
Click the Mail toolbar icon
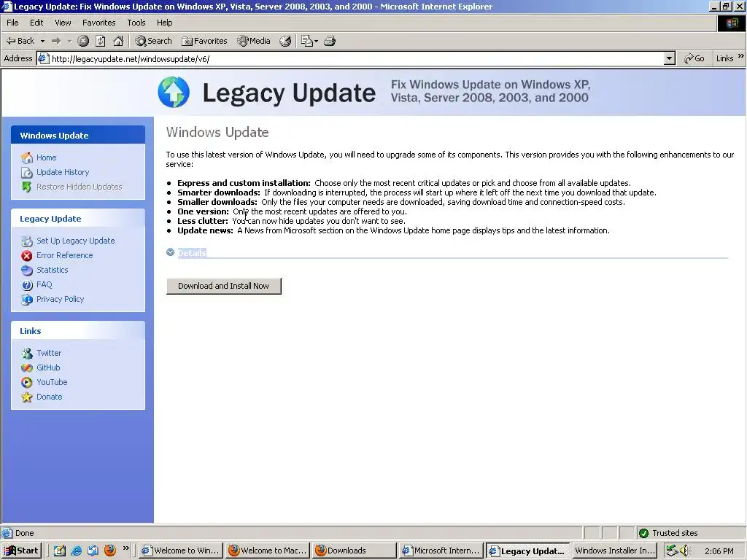[x=307, y=42]
